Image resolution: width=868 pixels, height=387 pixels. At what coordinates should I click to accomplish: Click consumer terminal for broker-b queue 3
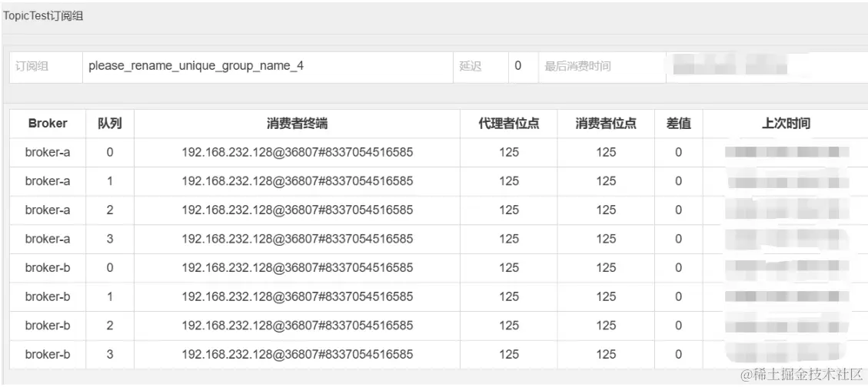coord(298,354)
